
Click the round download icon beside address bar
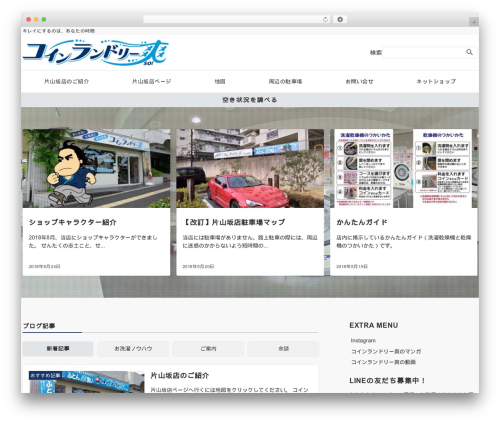tap(340, 19)
